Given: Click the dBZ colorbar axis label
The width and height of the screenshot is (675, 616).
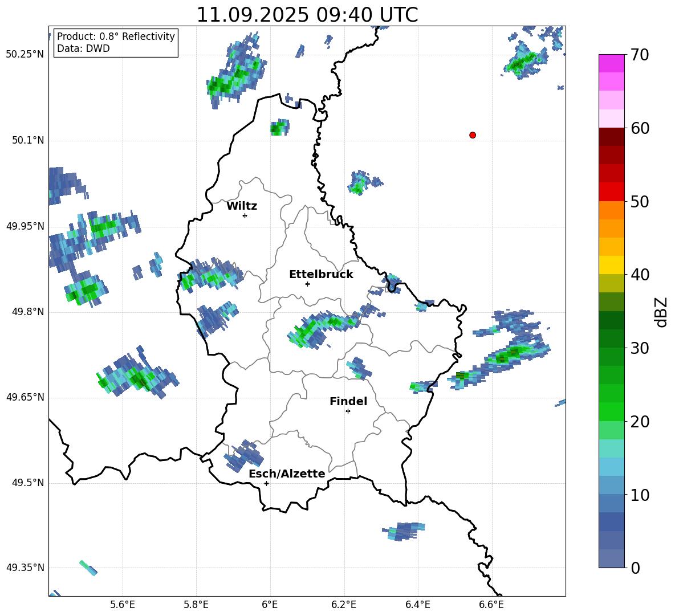Looking at the screenshot, I should point(661,312).
